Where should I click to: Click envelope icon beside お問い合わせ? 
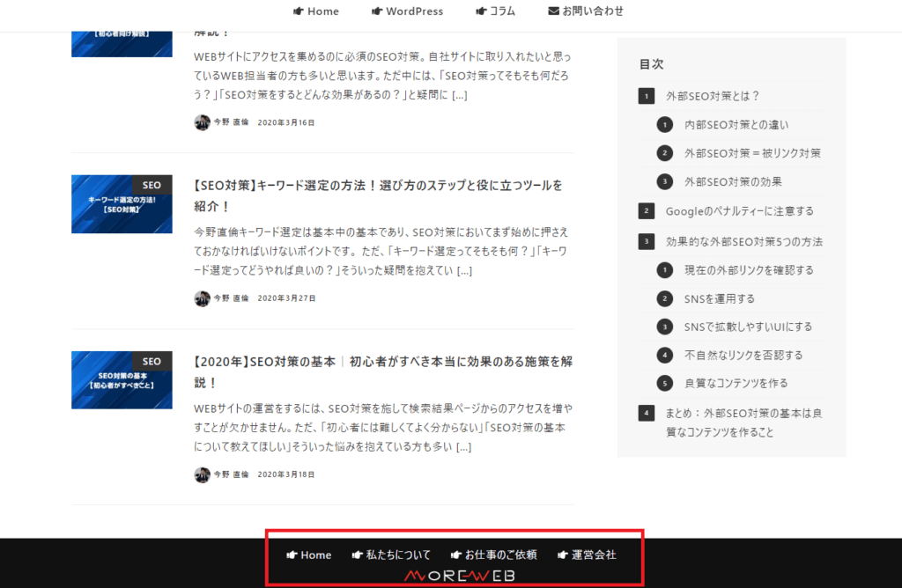pyautogui.click(x=553, y=11)
